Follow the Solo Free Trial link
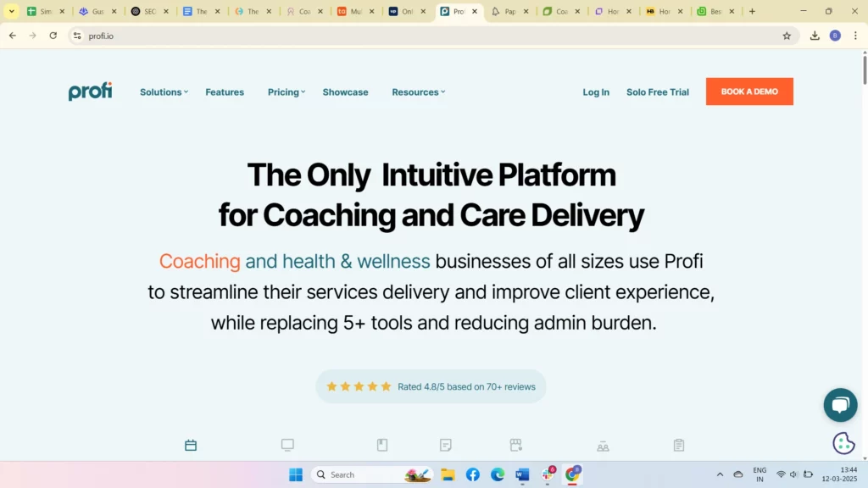868x488 pixels. click(x=657, y=92)
